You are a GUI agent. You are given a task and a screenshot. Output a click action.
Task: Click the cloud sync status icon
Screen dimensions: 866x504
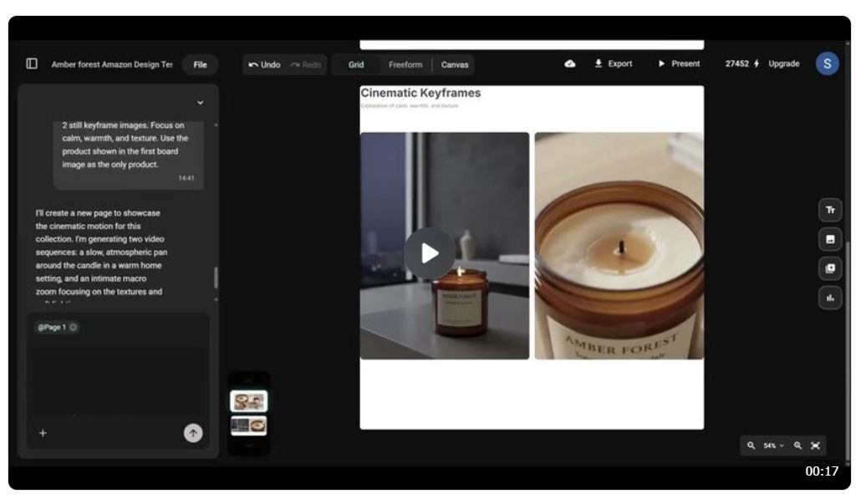tap(570, 64)
